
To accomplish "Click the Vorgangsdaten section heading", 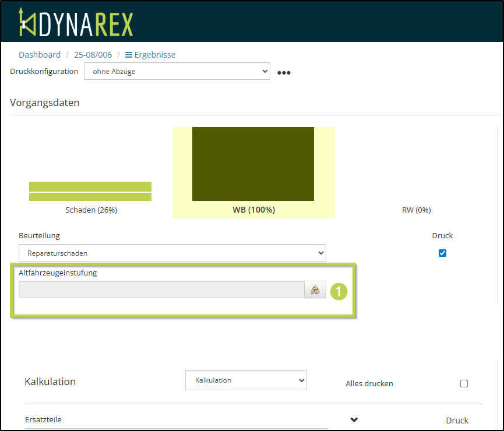I will pyautogui.click(x=45, y=103).
